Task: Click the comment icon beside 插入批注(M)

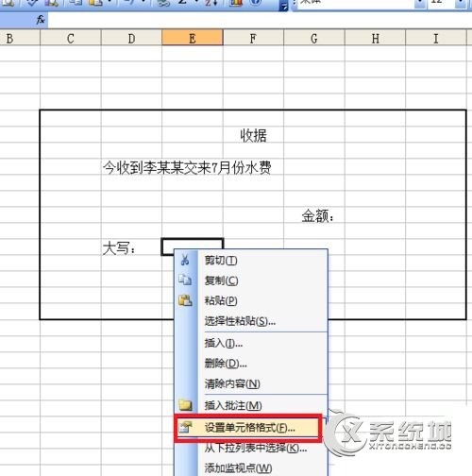Action: coord(185,405)
